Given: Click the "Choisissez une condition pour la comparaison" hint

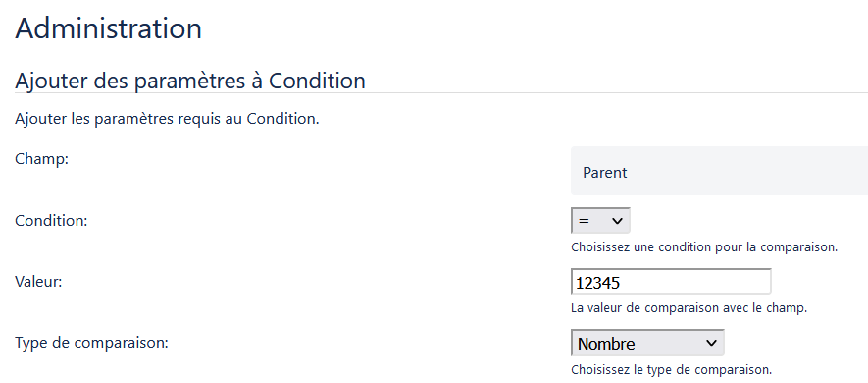Looking at the screenshot, I should 704,247.
